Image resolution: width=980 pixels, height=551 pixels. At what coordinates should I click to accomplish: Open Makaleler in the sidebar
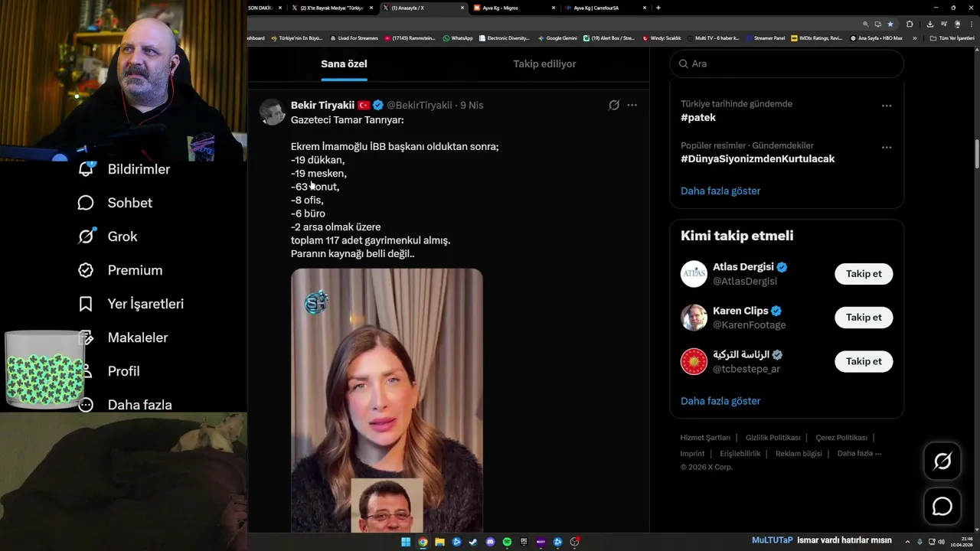(138, 337)
